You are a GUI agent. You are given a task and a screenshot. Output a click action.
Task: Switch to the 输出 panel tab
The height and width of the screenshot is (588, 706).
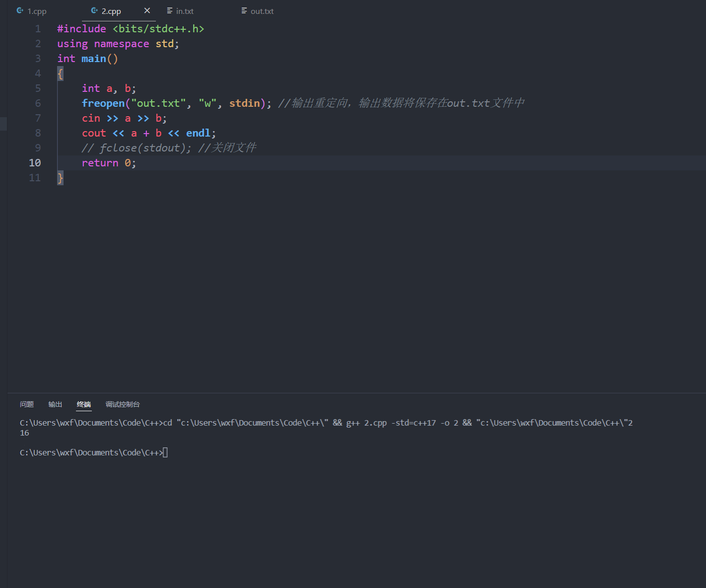pyautogui.click(x=55, y=404)
